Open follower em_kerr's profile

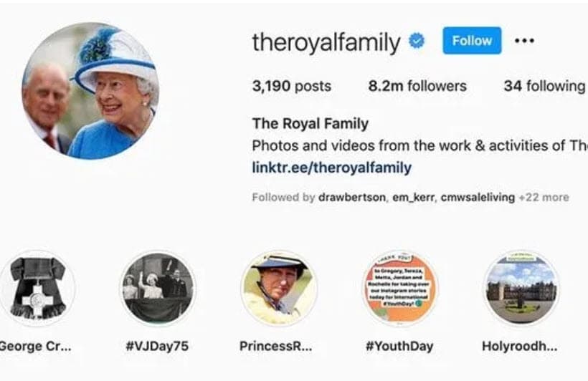coord(414,198)
